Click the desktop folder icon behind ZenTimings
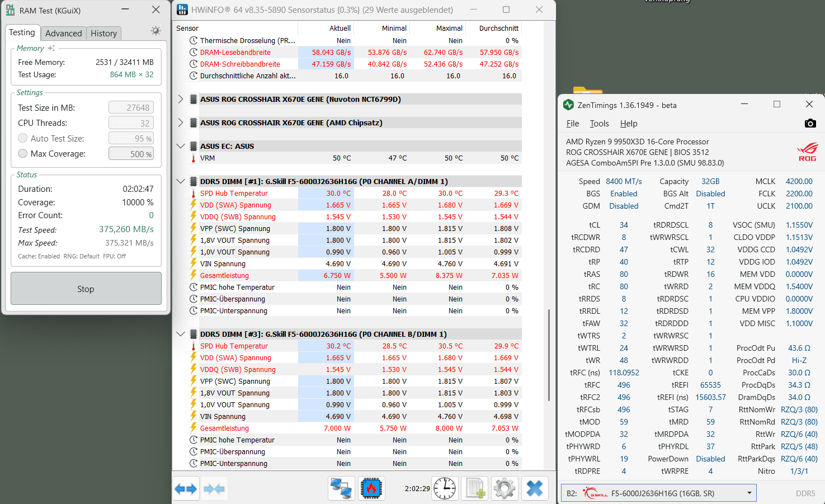This screenshot has height=504, width=825. 587,90
